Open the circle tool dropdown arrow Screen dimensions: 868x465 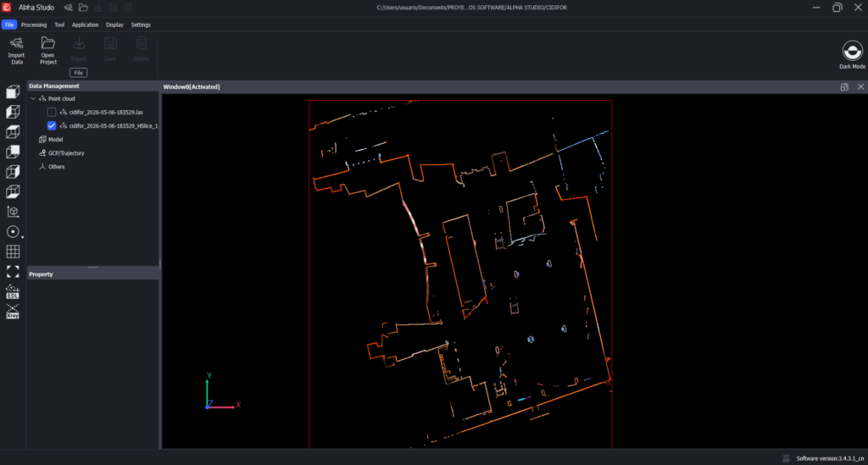[x=22, y=237]
